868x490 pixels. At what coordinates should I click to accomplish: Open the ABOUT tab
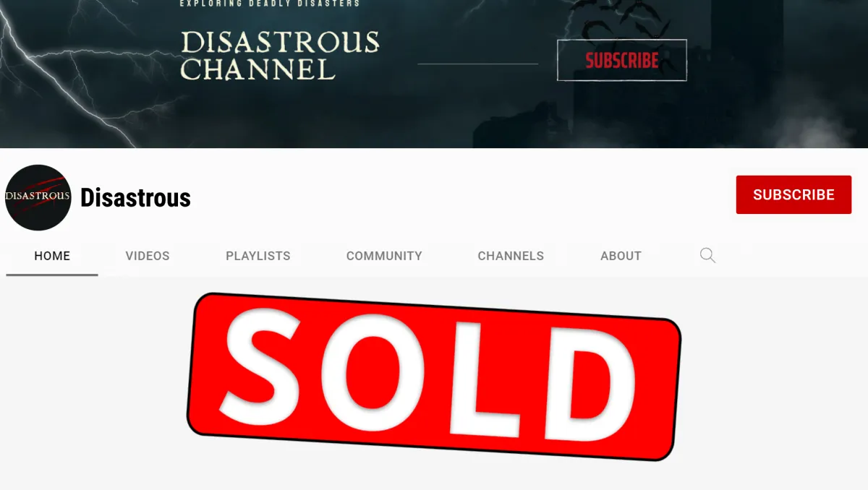coord(621,256)
